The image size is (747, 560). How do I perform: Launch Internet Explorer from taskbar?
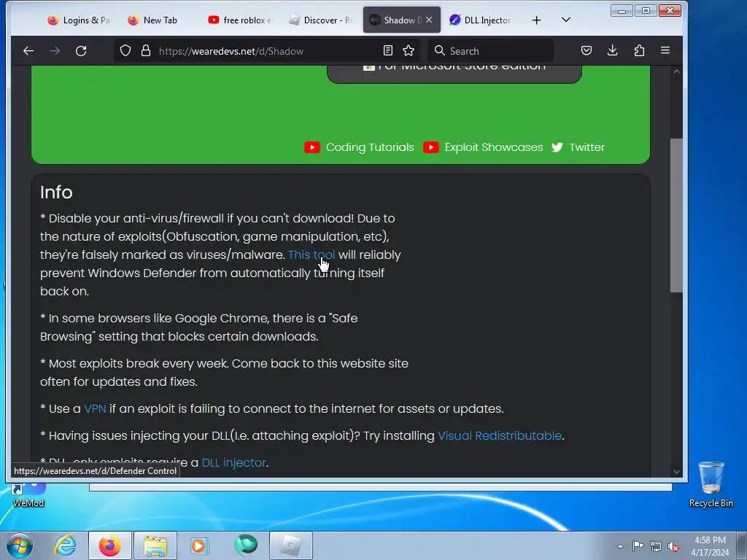coord(65,545)
